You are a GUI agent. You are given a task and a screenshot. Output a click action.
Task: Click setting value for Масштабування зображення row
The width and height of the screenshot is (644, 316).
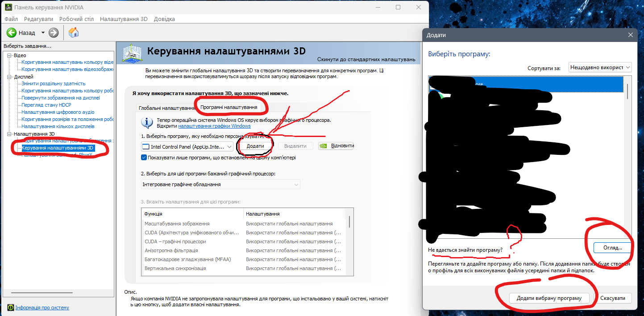click(289, 224)
